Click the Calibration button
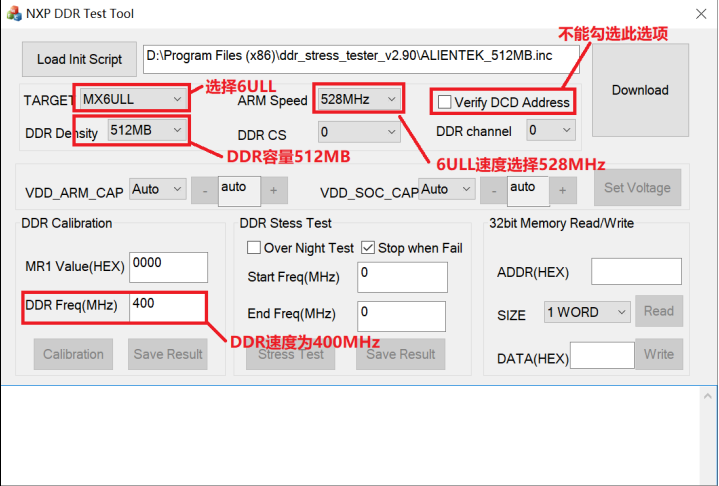This screenshot has height=486, width=719. click(73, 354)
